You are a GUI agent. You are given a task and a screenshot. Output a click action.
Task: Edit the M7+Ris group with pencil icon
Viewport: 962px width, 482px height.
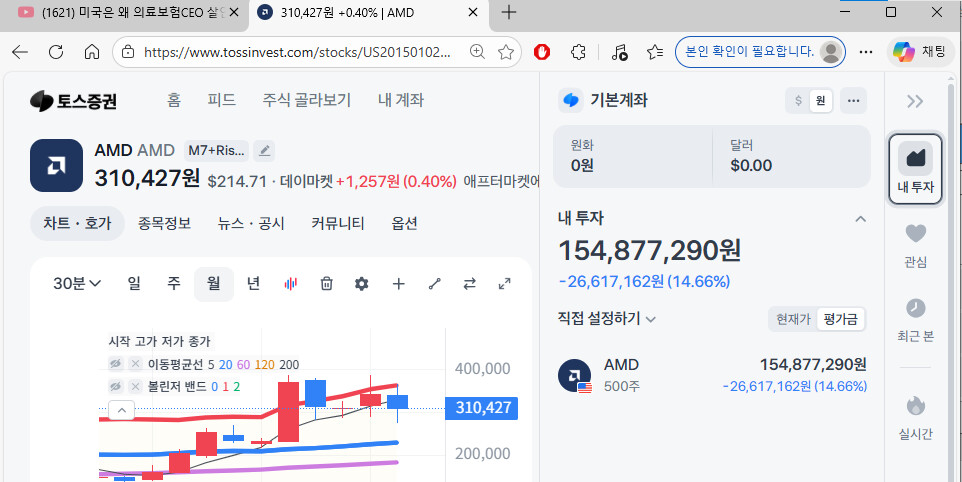coord(264,150)
